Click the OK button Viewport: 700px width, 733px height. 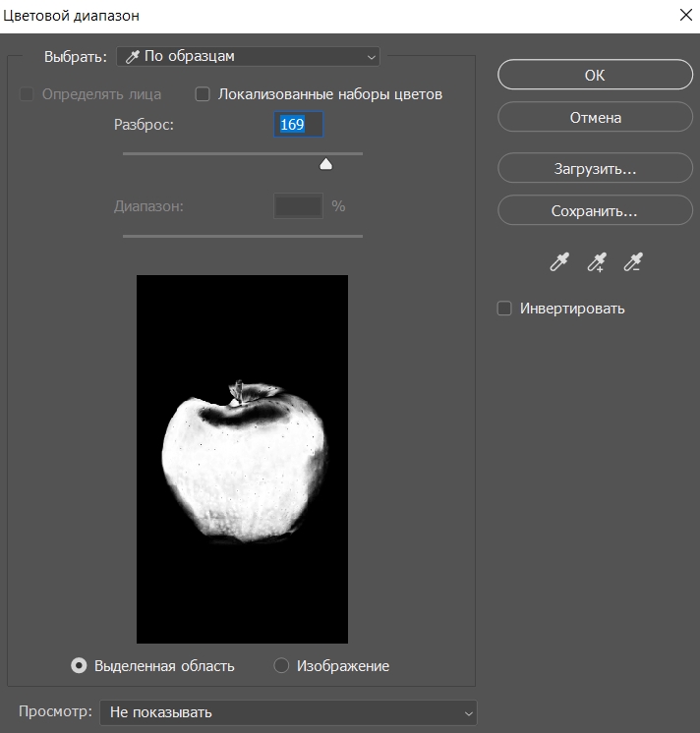point(595,75)
